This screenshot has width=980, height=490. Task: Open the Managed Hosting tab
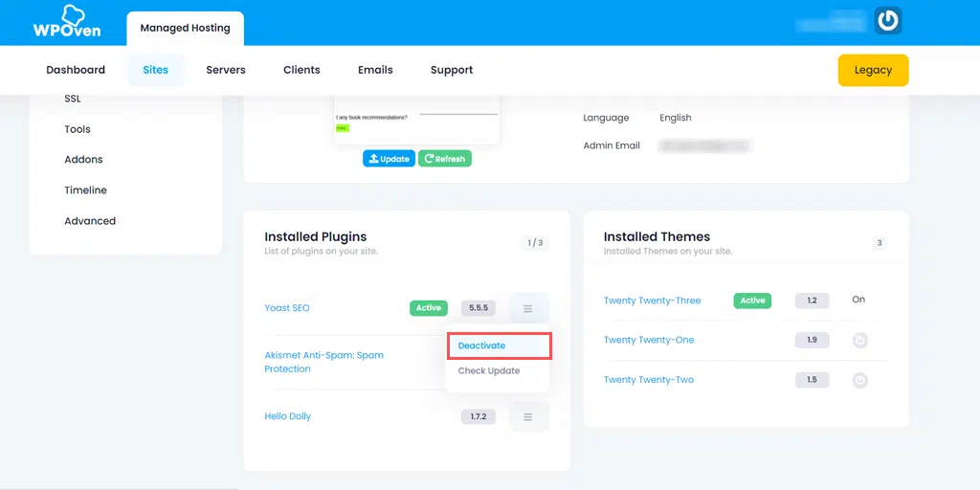pyautogui.click(x=185, y=28)
